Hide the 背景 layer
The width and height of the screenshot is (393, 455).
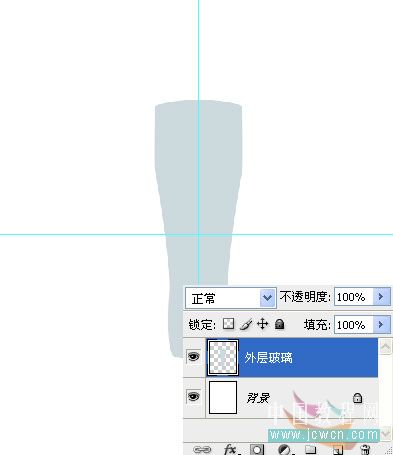click(194, 396)
